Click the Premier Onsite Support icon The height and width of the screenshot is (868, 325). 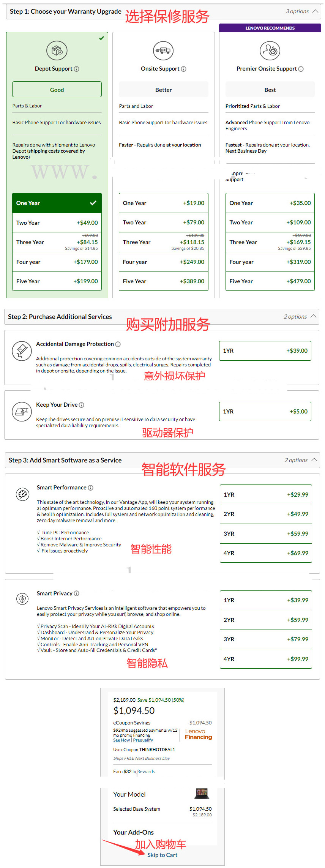[270, 50]
